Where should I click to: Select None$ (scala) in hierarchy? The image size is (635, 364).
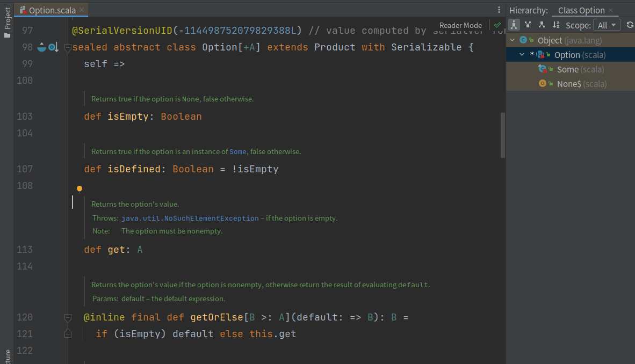click(x=570, y=84)
